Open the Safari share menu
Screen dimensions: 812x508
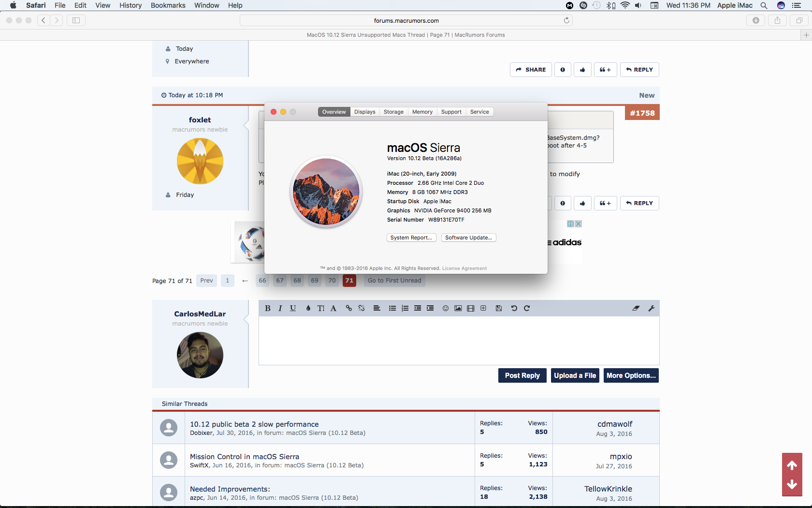point(777,20)
